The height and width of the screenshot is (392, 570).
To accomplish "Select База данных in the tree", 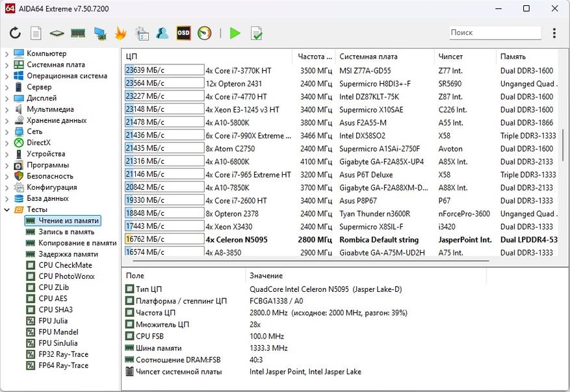I will tap(47, 198).
